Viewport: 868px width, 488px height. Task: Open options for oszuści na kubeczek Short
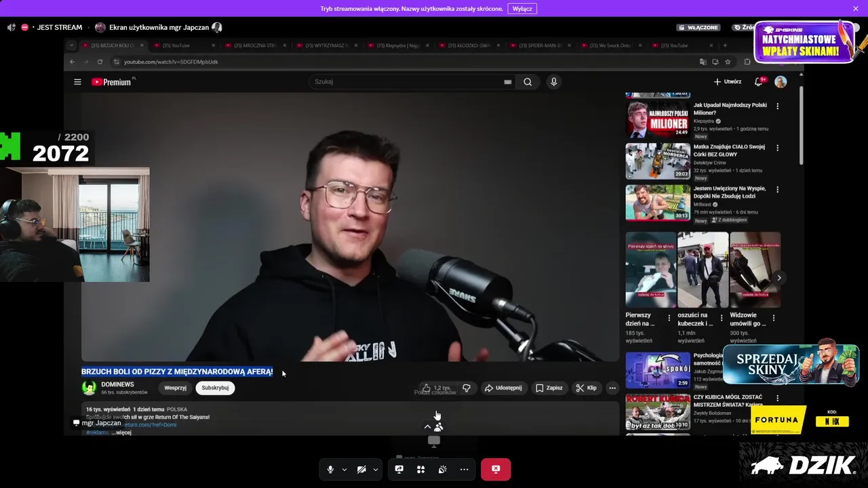(722, 318)
